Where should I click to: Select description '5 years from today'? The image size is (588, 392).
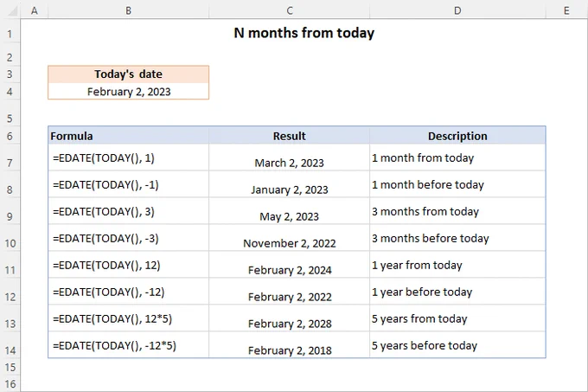457,318
